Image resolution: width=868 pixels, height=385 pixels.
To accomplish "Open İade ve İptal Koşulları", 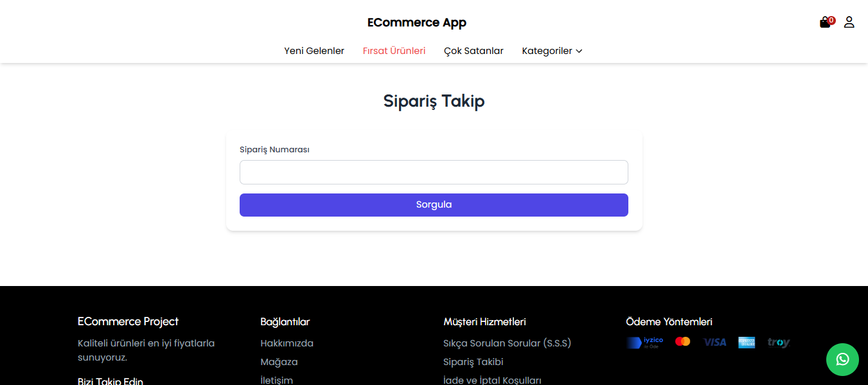I will pos(492,380).
